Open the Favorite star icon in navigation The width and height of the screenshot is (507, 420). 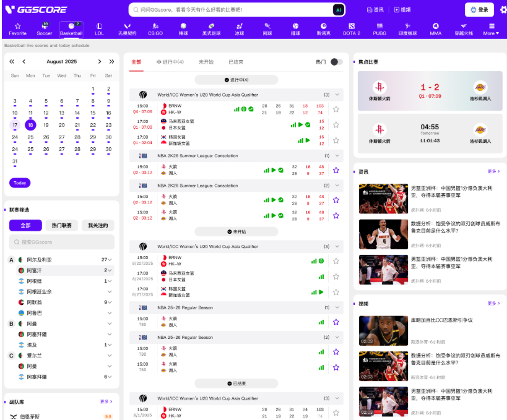(x=17, y=26)
